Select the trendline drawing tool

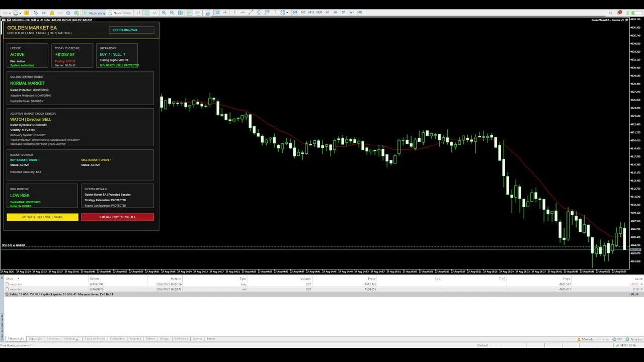251,13
